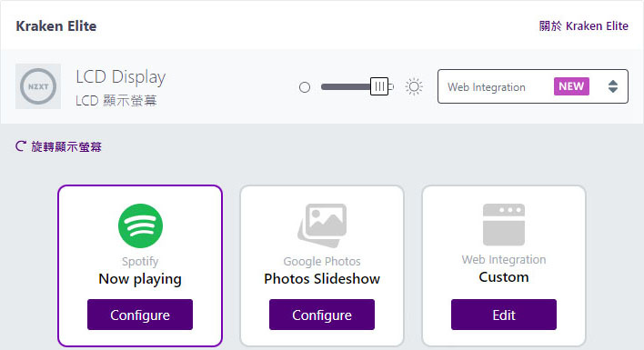The width and height of the screenshot is (644, 350).
Task: Click the NZXT LCD Display device icon
Action: coord(38,86)
